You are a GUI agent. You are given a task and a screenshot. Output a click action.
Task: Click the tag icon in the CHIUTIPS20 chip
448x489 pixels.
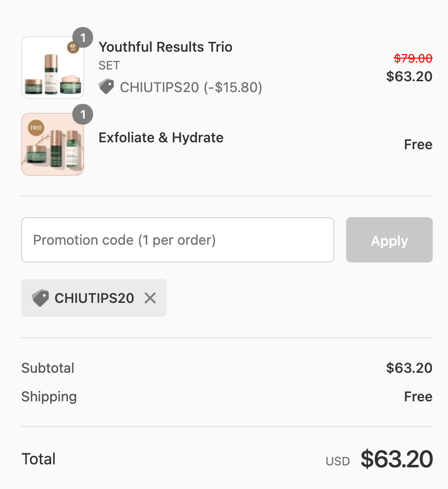(x=40, y=298)
